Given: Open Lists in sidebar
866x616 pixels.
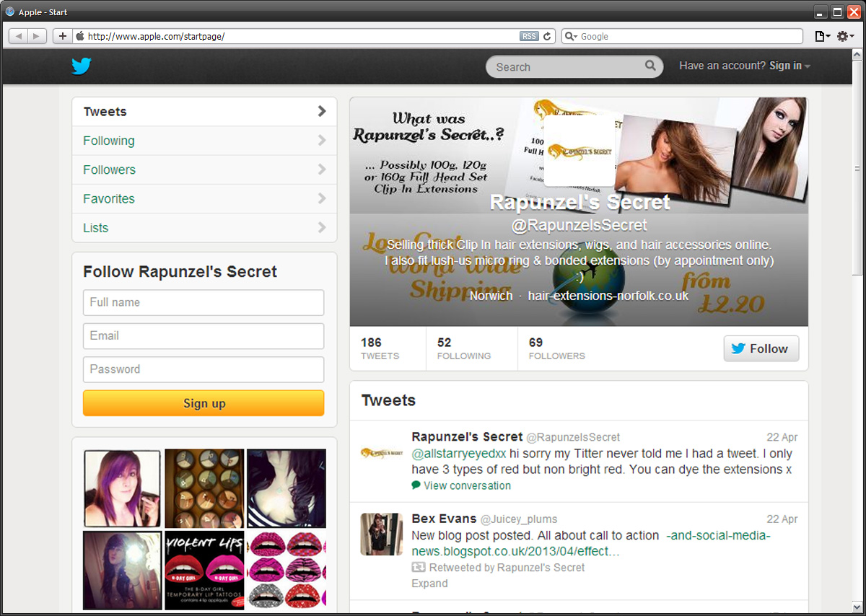Looking at the screenshot, I should coord(204,227).
